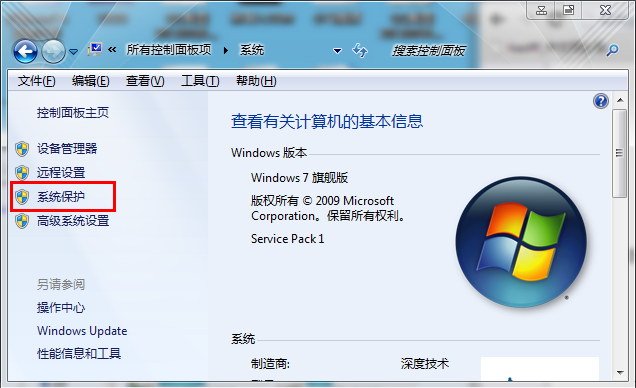Open 远程设置 link
This screenshot has height=388, width=636.
(61, 173)
